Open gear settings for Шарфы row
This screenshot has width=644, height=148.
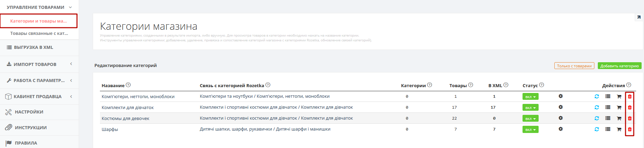[x=561, y=129]
